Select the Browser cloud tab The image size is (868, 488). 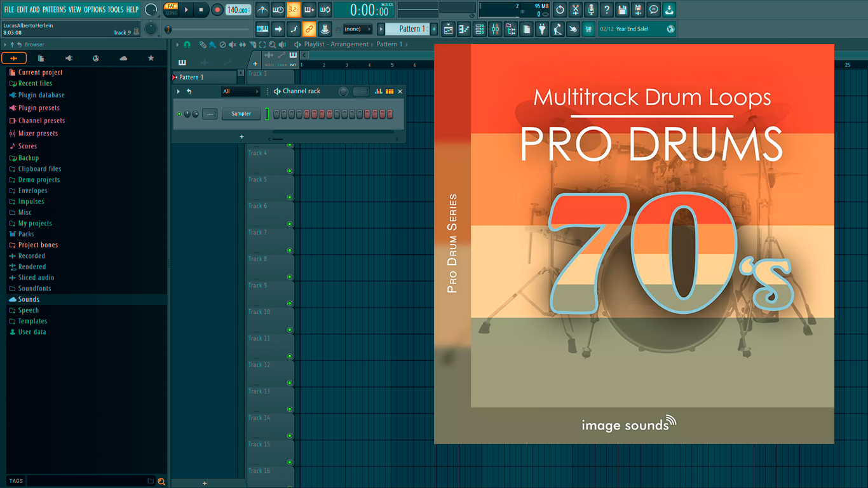tap(123, 58)
